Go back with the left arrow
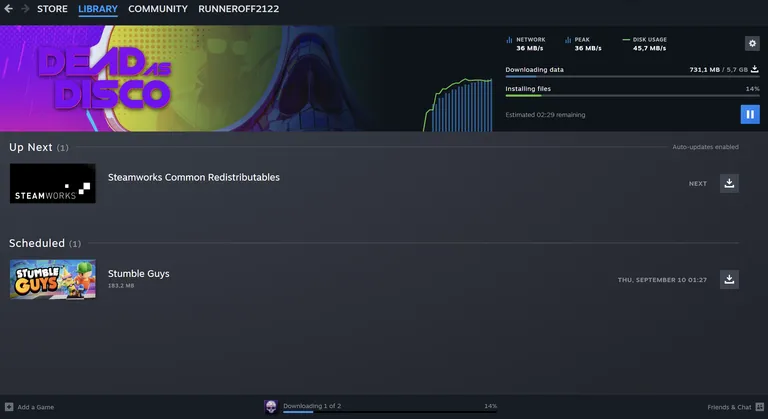Viewport: 768px width, 419px height. (x=8, y=8)
